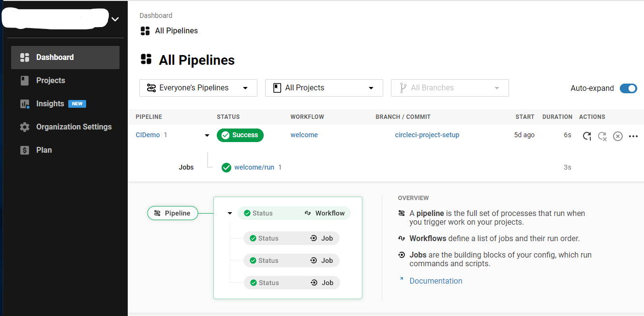The width and height of the screenshot is (644, 316).
Task: Open the All Branches dropdown
Action: tap(450, 88)
